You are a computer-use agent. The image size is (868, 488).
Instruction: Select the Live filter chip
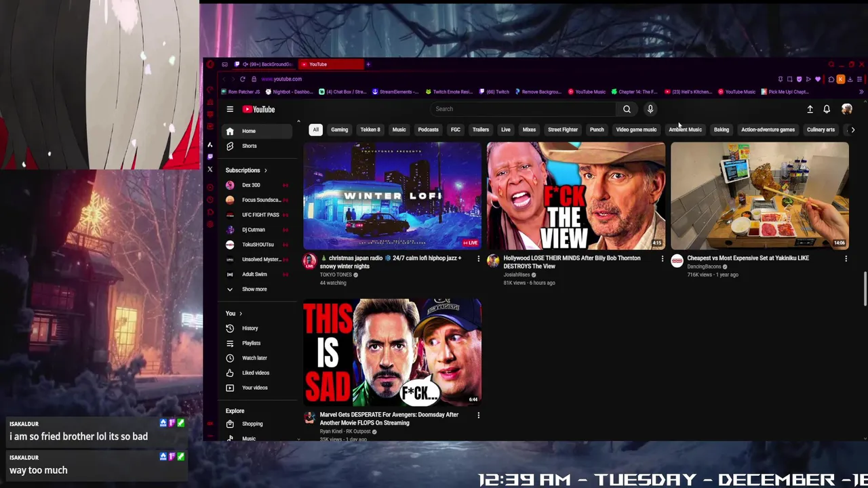click(x=506, y=129)
